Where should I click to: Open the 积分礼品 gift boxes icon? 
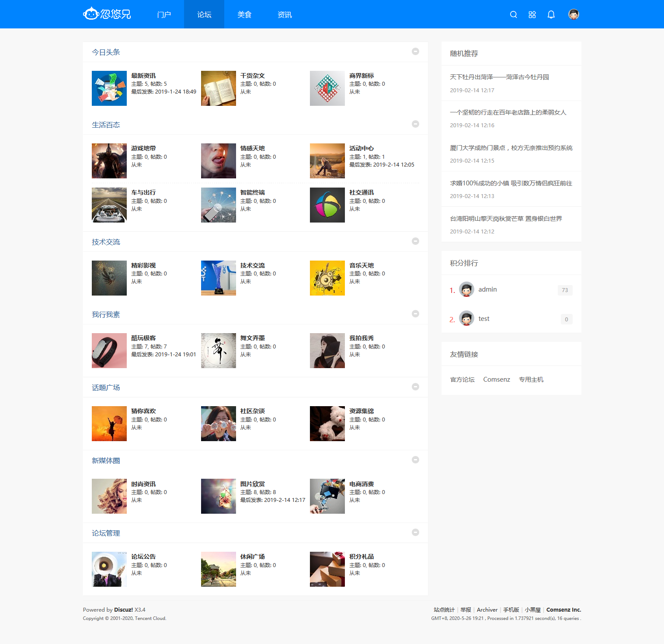tap(327, 569)
